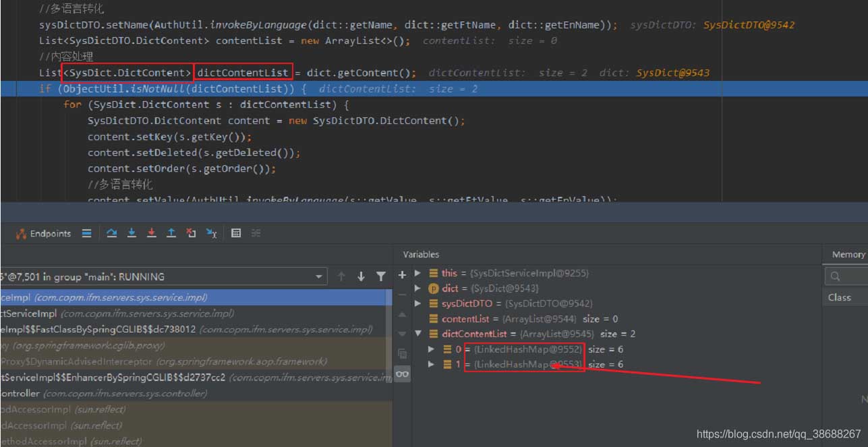Viewport: 868px width, 447px height.
Task: Click the red Force Step Into icon
Action: (152, 233)
